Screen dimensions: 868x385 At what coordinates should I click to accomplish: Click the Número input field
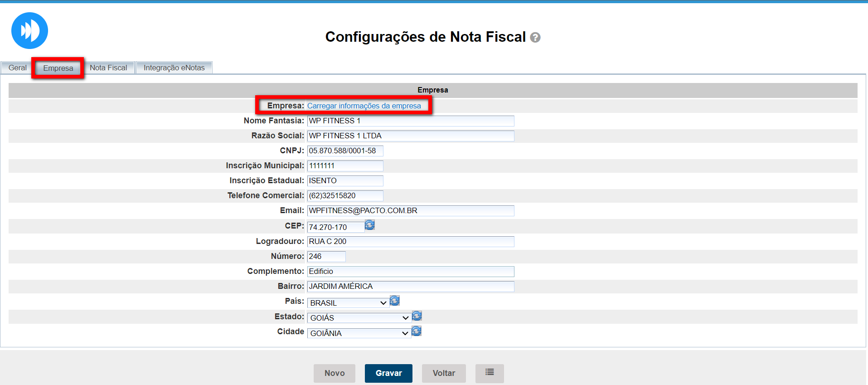coord(326,257)
